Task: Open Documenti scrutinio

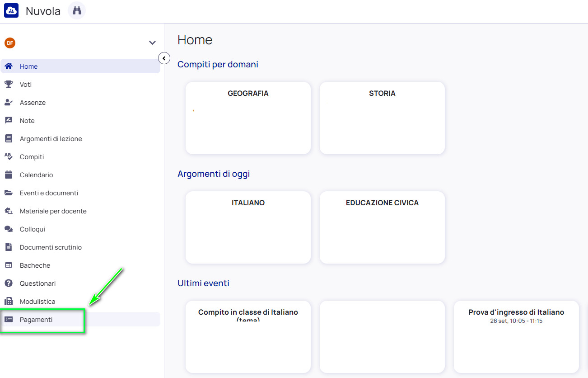Action: click(x=80, y=247)
